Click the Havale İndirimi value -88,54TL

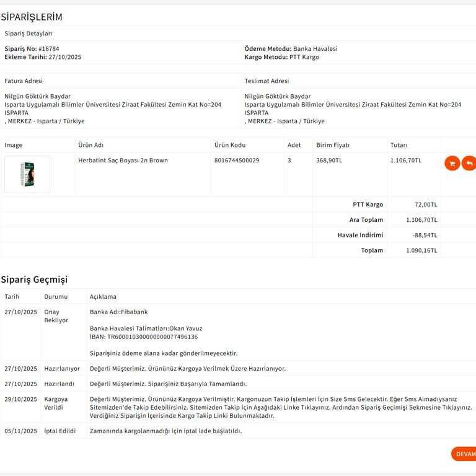(425, 235)
